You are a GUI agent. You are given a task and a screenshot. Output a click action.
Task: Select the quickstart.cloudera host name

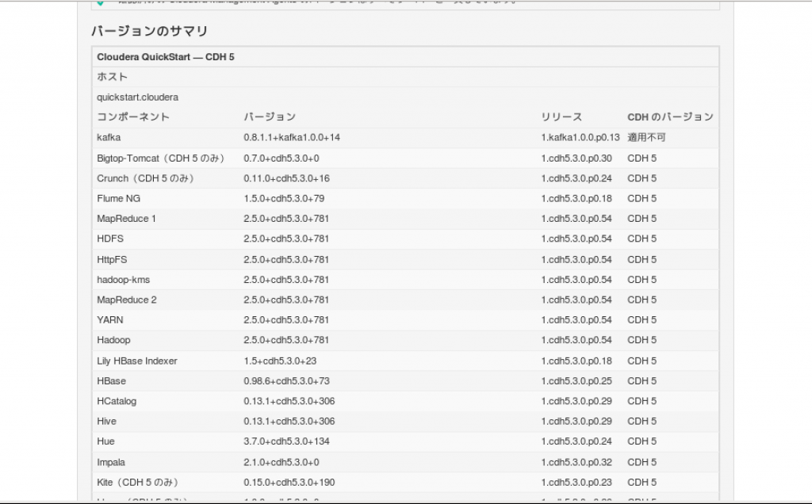pyautogui.click(x=138, y=97)
